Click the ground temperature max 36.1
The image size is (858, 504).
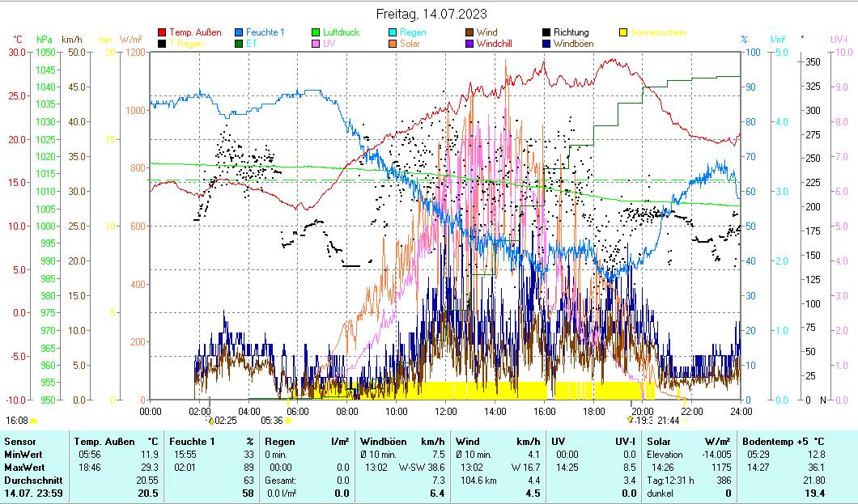pyautogui.click(x=816, y=468)
